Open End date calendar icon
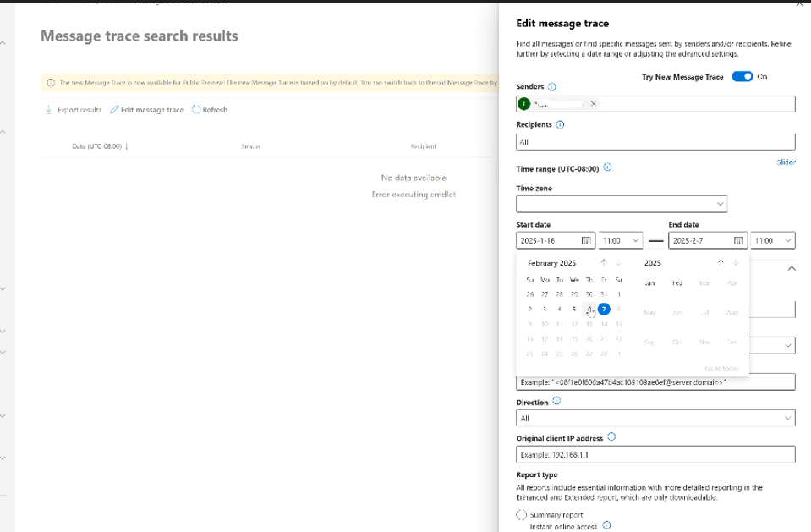 click(x=738, y=241)
